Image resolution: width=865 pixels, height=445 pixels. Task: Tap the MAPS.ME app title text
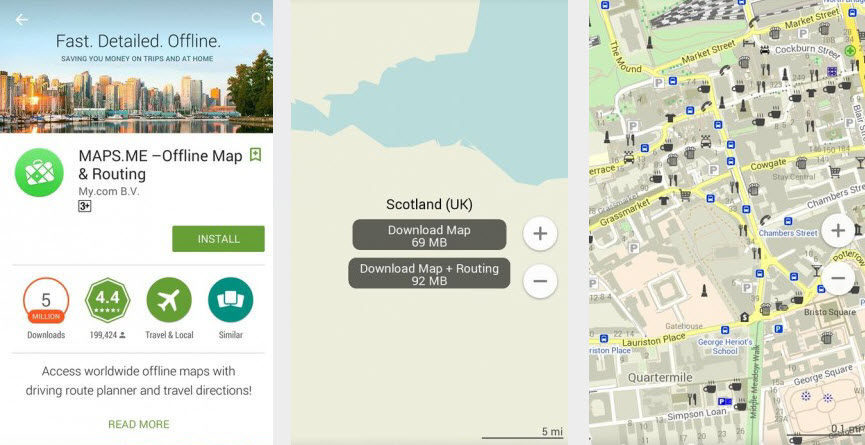161,165
